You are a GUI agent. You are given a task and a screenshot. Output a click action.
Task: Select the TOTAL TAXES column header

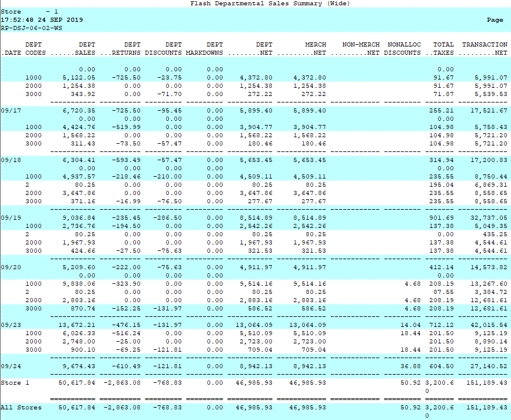tap(439, 48)
